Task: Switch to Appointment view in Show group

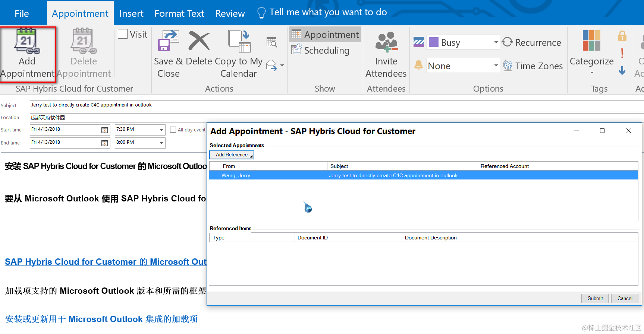Action: tap(325, 35)
